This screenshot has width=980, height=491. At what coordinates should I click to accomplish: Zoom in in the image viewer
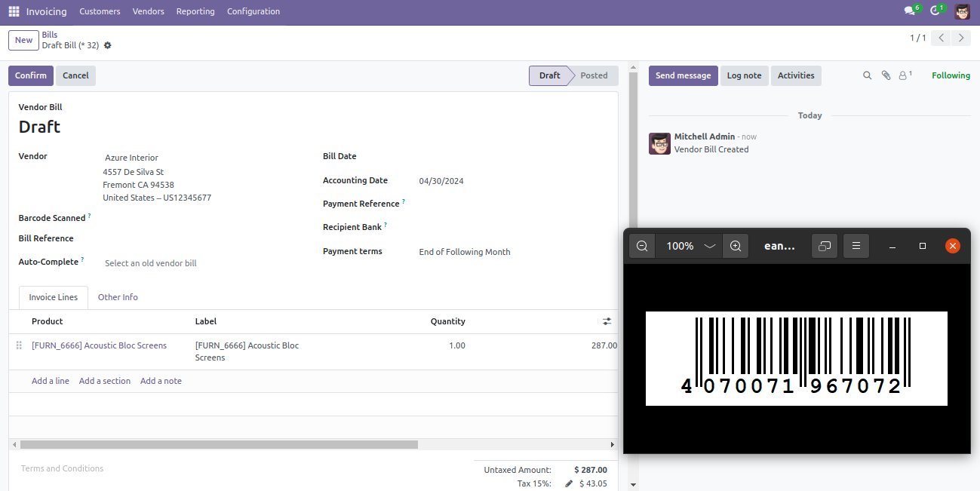point(736,246)
